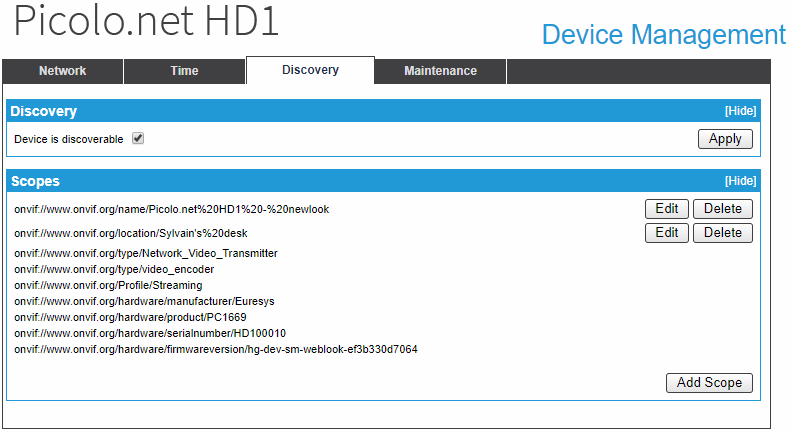Screen dimensions: 790x433
Task: Select the hardware/manufacturer/Euresys scope
Action: click(144, 301)
